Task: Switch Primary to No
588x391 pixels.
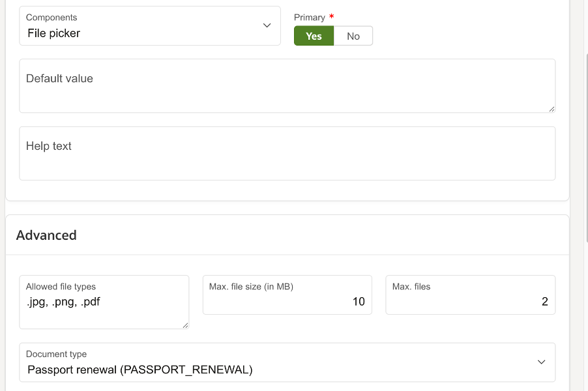Action: tap(353, 36)
